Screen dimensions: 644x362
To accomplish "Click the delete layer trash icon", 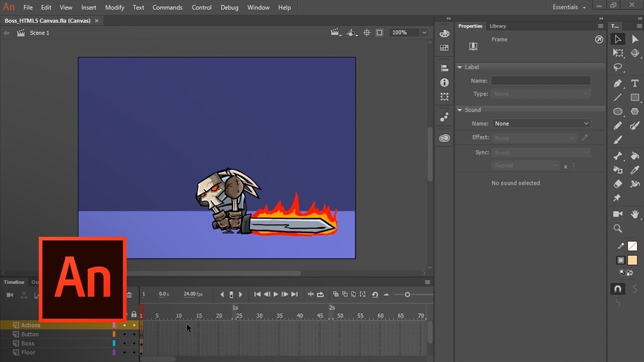I will coord(129,295).
